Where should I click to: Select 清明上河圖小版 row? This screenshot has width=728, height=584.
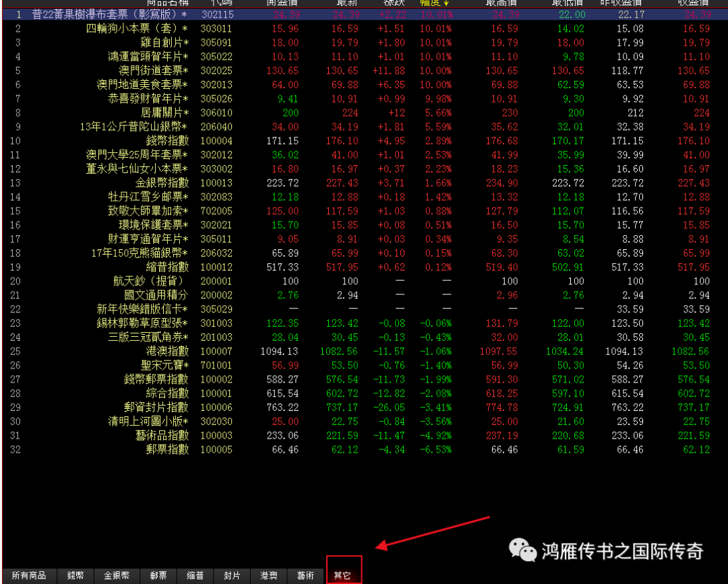pos(365,421)
